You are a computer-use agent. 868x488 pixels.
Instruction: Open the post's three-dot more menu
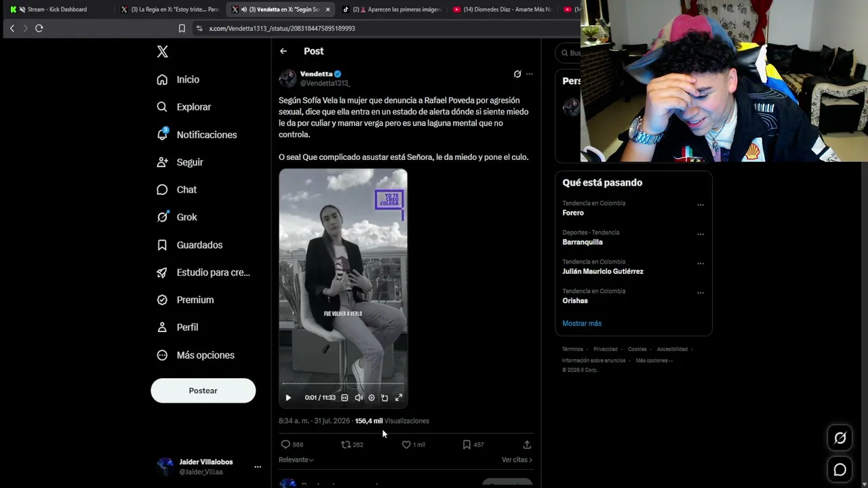530,74
